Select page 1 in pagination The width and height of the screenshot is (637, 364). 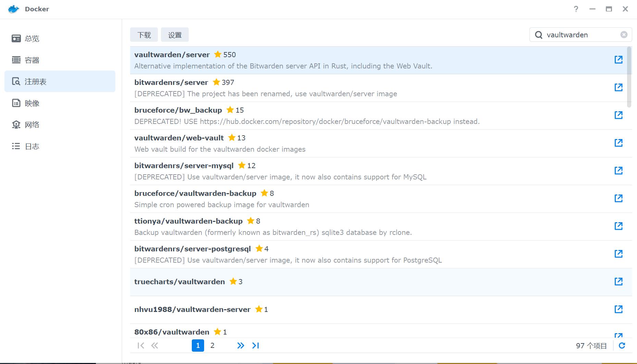(x=198, y=346)
